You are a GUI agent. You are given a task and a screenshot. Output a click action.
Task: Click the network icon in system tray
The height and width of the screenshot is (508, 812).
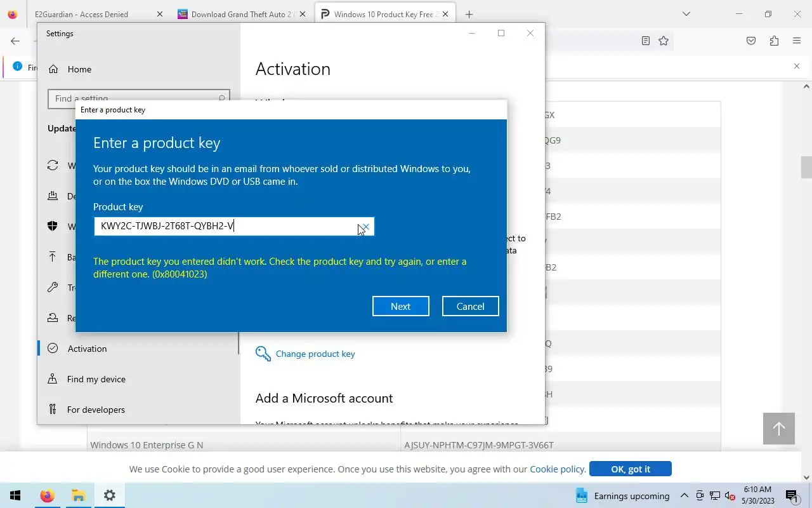(x=715, y=496)
